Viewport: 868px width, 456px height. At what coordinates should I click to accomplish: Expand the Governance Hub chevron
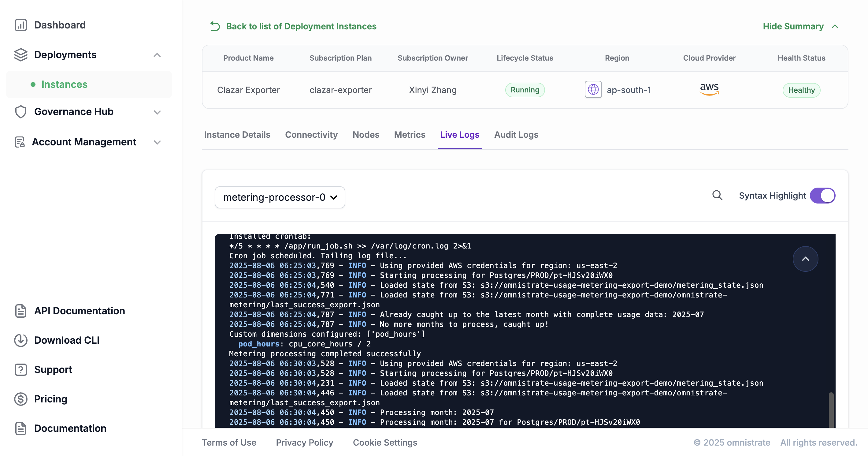[157, 112]
